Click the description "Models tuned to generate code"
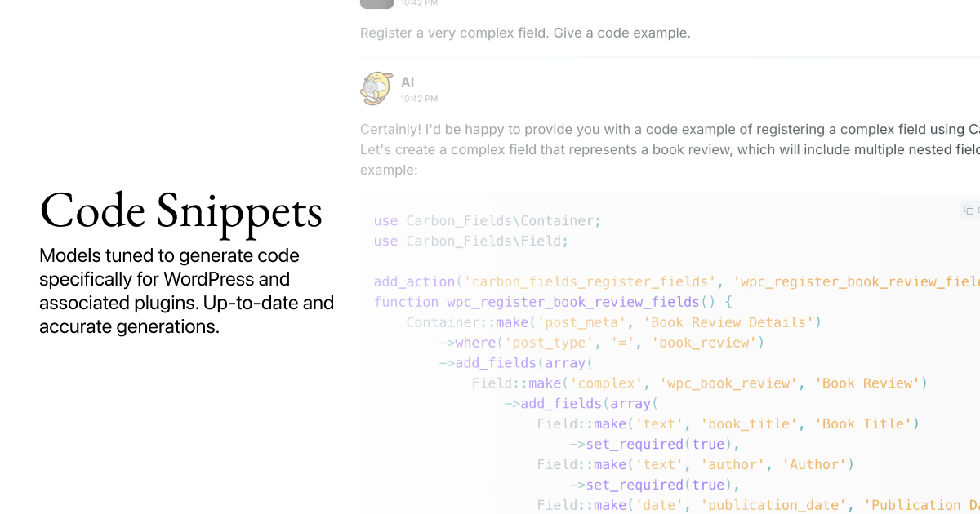Image resolution: width=980 pixels, height=514 pixels. pyautogui.click(x=186, y=291)
